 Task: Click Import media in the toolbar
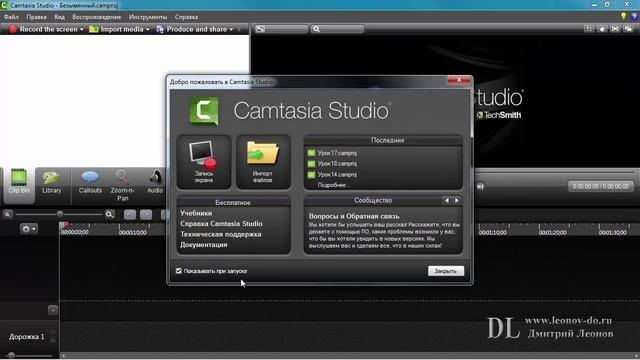[x=116, y=29]
